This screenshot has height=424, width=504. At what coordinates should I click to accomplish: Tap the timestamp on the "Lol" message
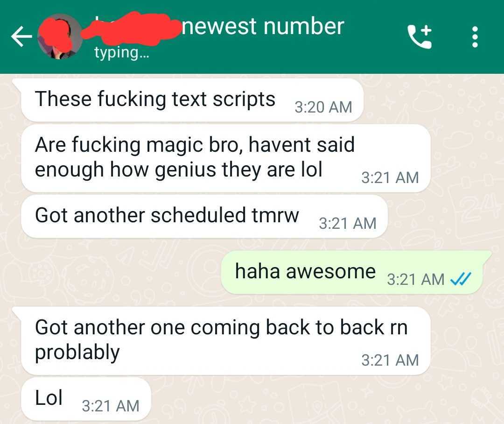coord(111,406)
